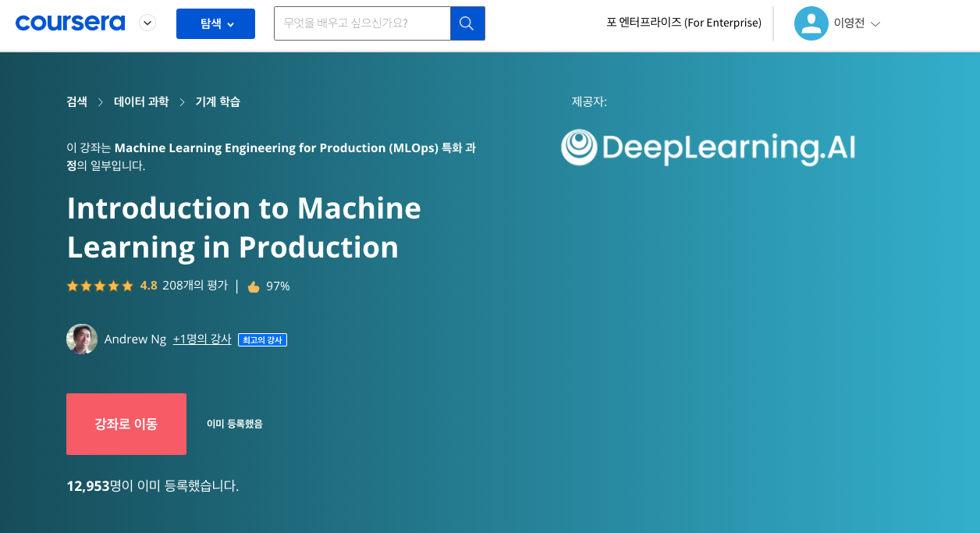Click the user profile avatar icon
Image resolution: width=980 pixels, height=533 pixels.
811,23
